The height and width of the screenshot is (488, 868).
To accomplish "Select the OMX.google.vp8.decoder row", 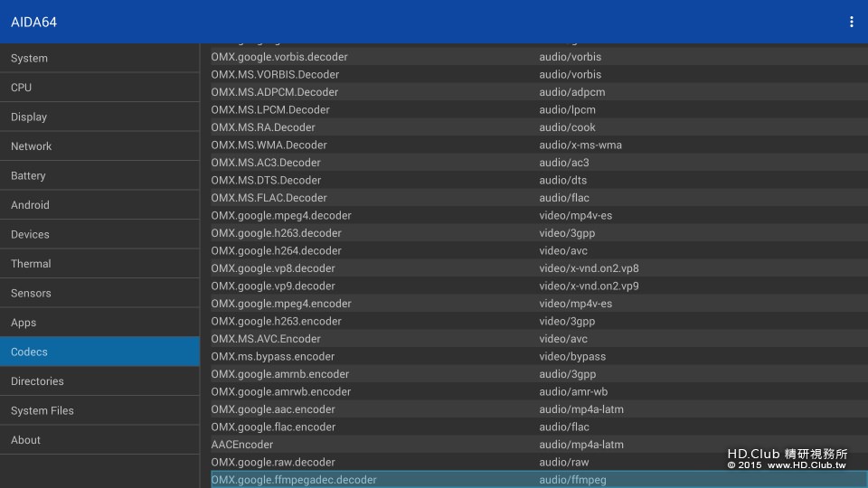I will pos(539,268).
